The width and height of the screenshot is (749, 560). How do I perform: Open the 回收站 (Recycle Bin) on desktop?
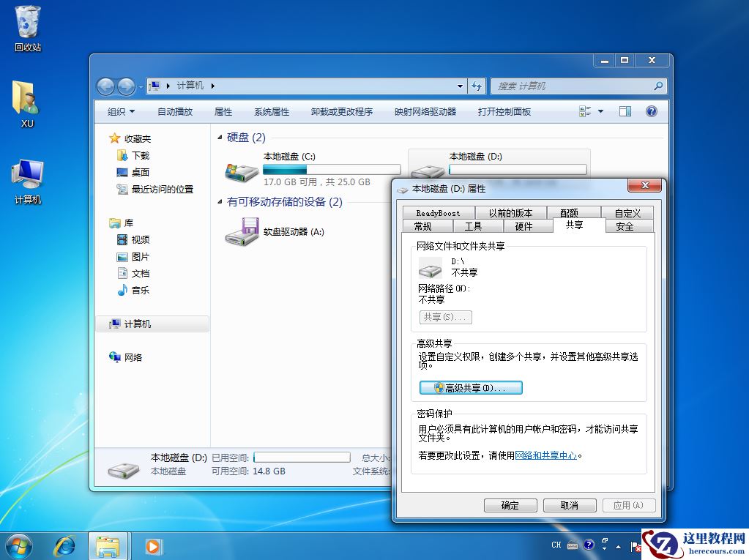[26, 26]
